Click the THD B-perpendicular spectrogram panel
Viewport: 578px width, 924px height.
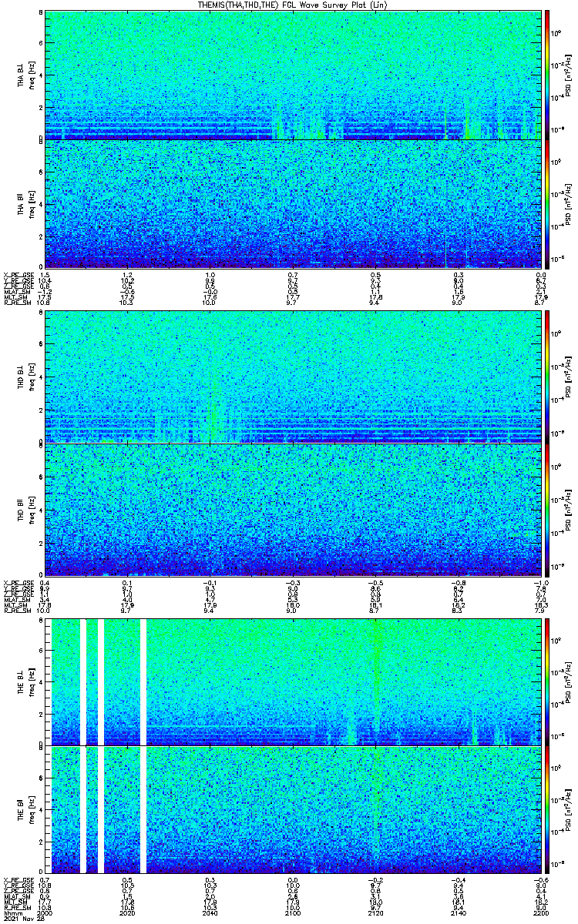(x=292, y=376)
